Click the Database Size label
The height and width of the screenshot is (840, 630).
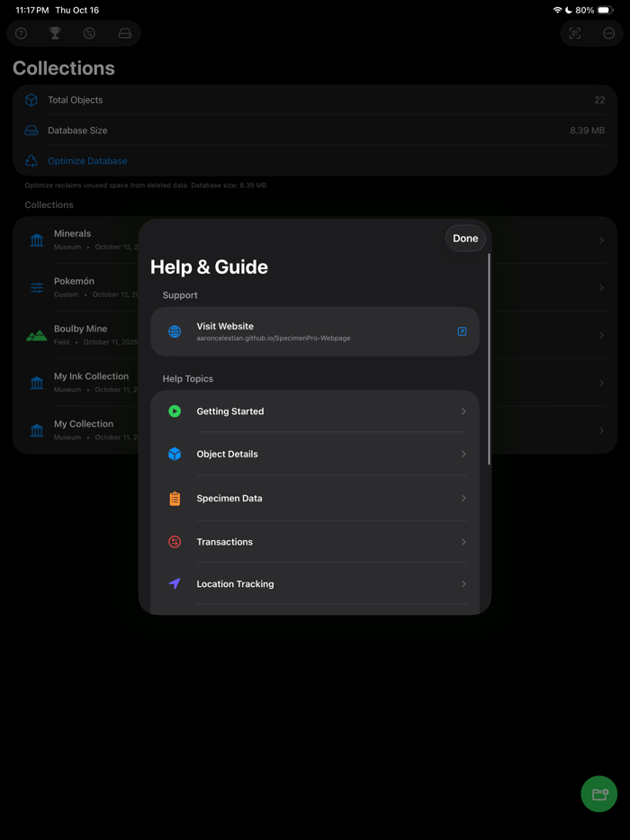77,131
